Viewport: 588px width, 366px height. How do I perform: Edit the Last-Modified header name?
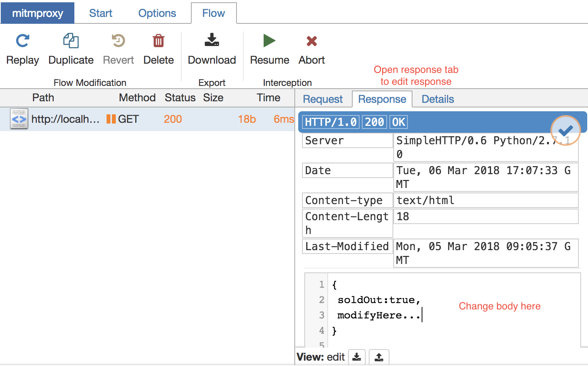tap(348, 246)
